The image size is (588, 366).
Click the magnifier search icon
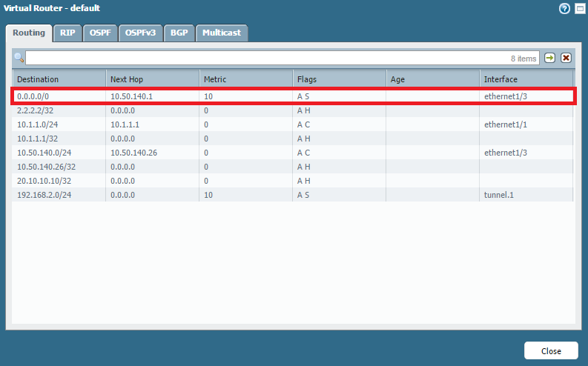click(19, 58)
